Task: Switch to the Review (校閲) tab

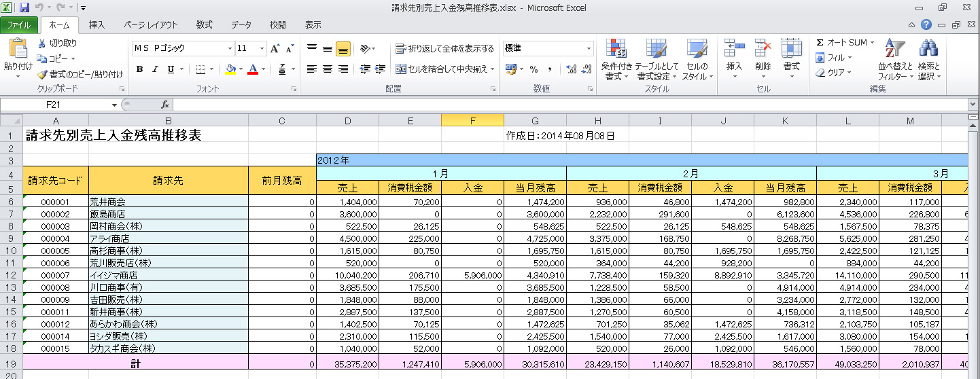Action: pos(277,25)
